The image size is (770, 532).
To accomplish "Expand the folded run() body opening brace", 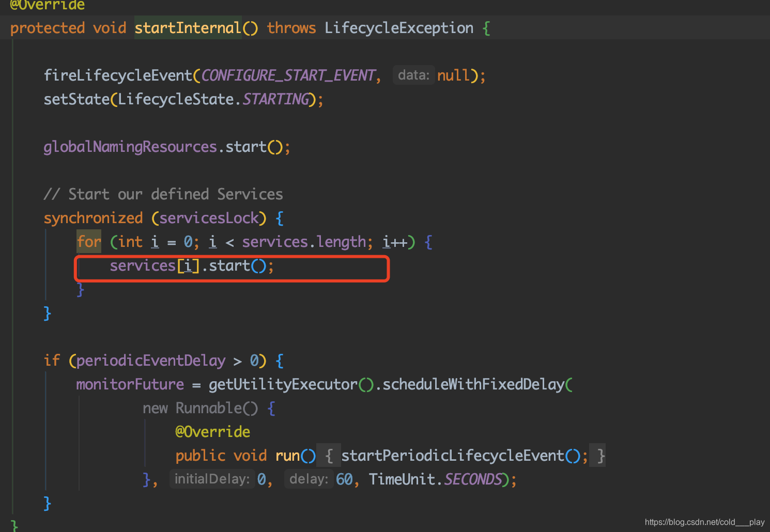I will click(x=329, y=456).
